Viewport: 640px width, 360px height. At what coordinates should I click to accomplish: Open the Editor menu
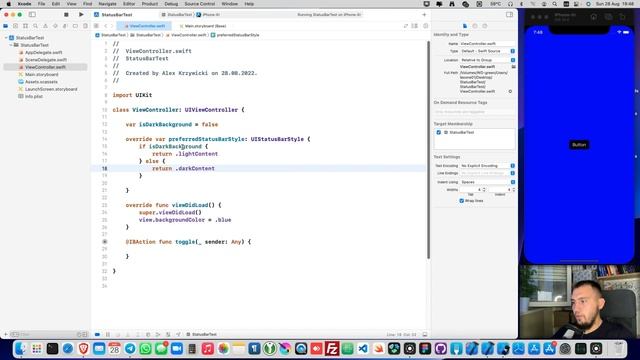click(x=129, y=4)
